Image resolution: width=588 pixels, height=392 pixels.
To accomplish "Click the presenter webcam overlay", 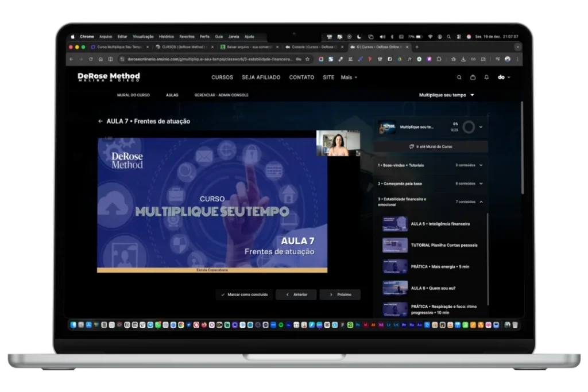I will pos(338,143).
